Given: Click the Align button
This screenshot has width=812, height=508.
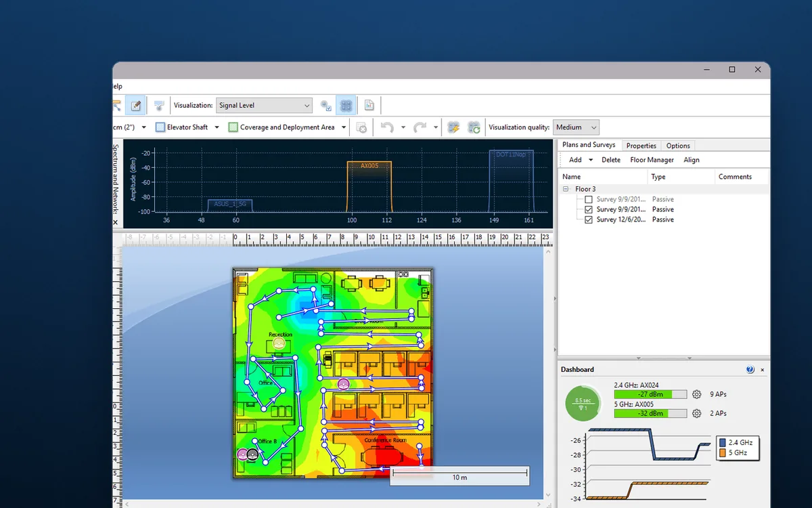Looking at the screenshot, I should coord(692,160).
